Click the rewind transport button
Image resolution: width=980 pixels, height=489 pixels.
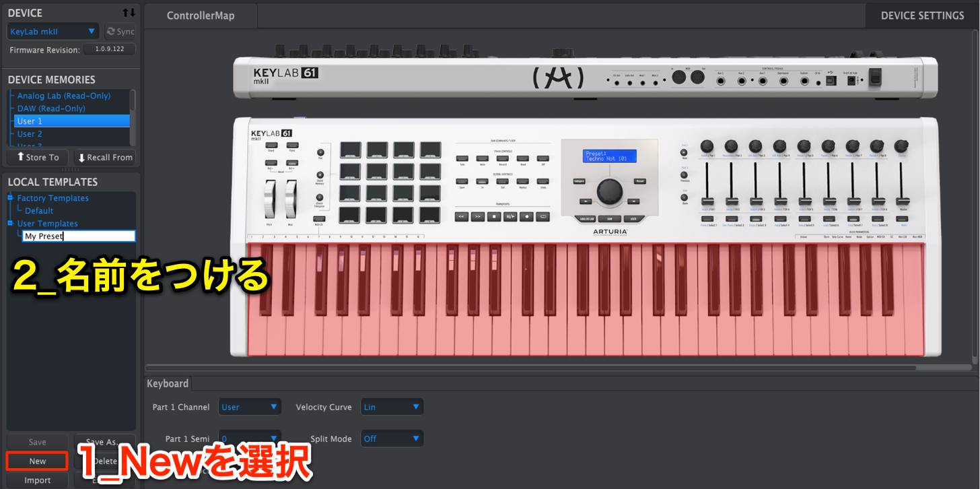(x=461, y=217)
